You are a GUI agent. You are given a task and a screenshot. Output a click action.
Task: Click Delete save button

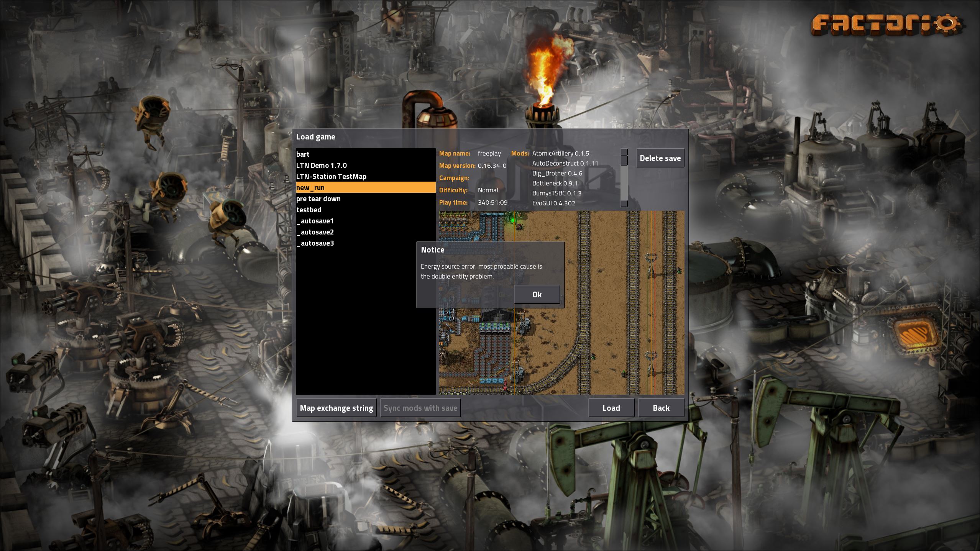(x=660, y=158)
